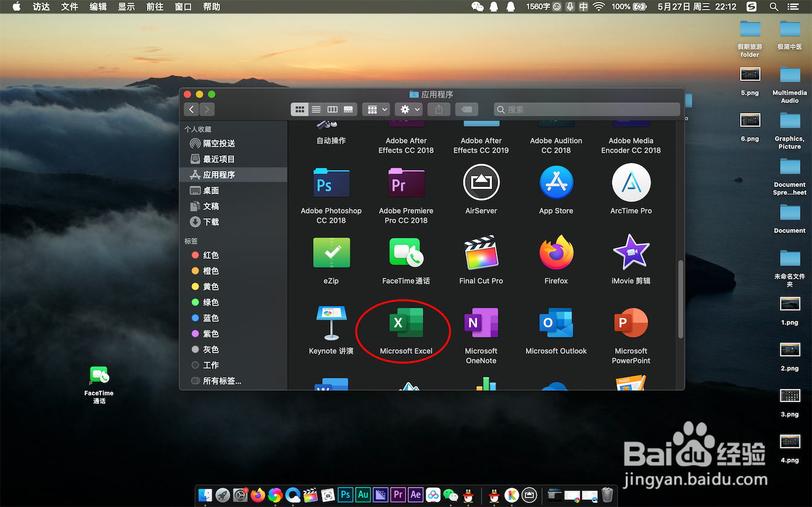Click Adobe Media Encoder icon in Dock
Viewport: 812px width, 507px height.
pos(380,494)
